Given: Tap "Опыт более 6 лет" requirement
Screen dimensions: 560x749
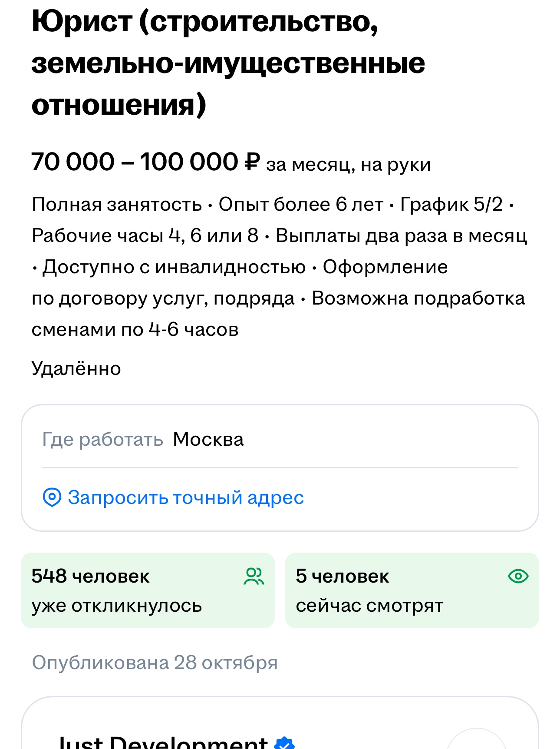Looking at the screenshot, I should click(x=301, y=205).
